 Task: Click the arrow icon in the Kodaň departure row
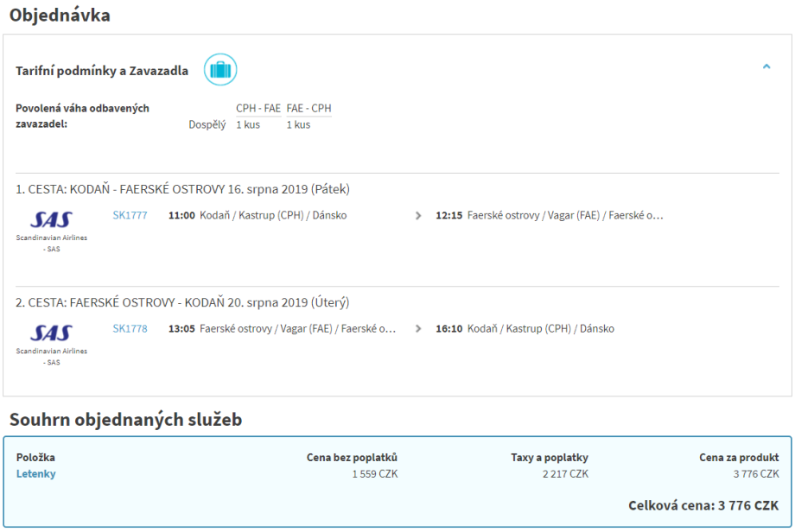pyautogui.click(x=419, y=216)
